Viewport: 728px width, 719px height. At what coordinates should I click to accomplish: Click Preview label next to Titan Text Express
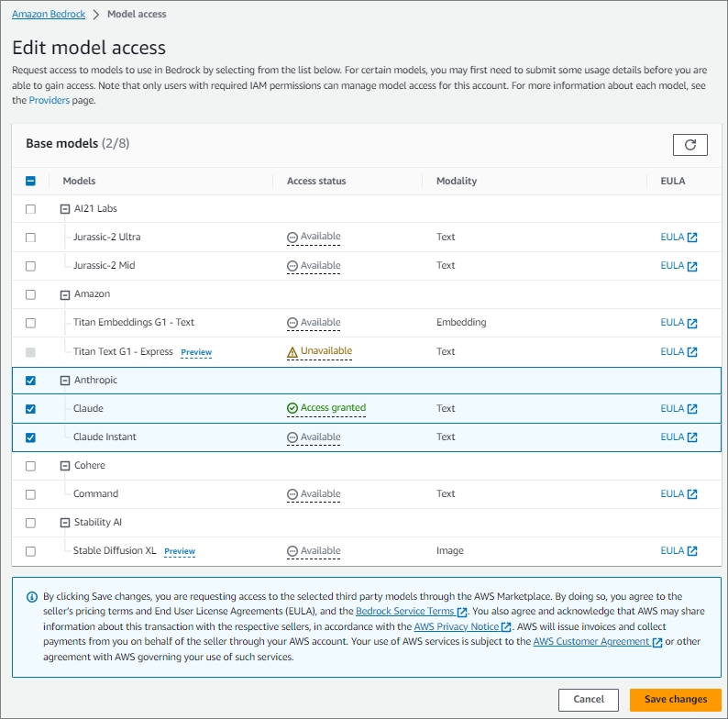(196, 352)
